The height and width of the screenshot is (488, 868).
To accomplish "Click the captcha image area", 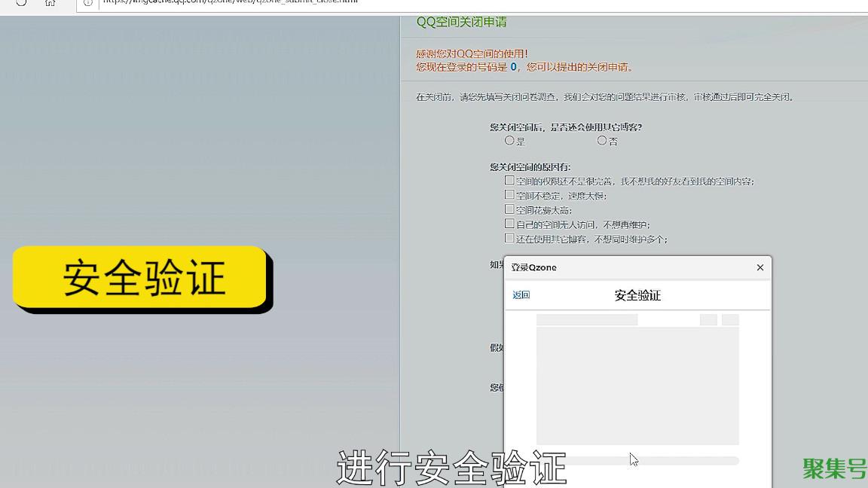I will tap(637, 386).
